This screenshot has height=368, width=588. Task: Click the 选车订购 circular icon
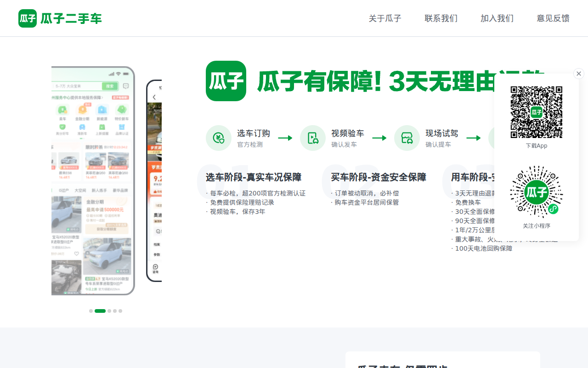tap(219, 138)
